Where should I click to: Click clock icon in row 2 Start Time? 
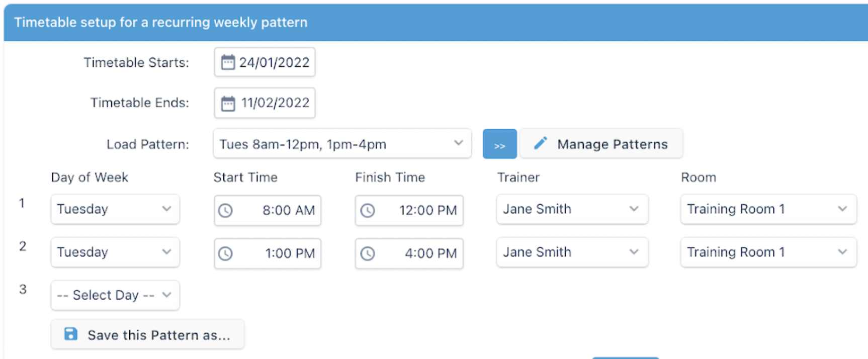[225, 253]
